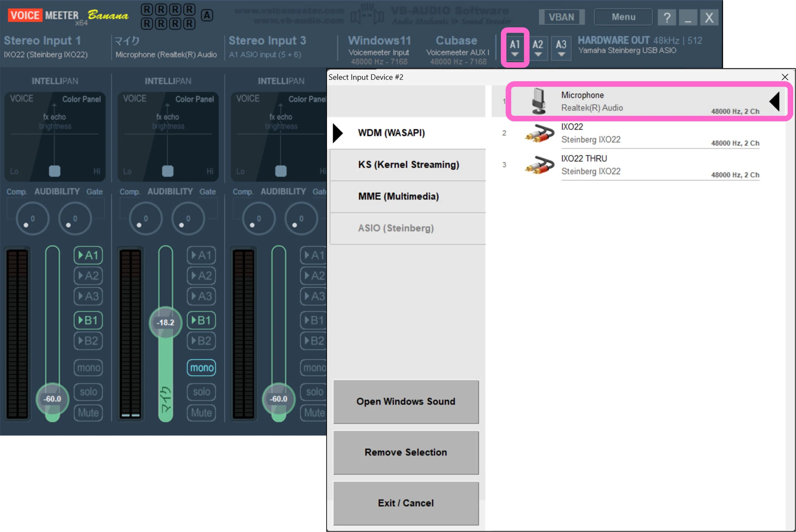Click the Remove Selection button
Viewport: 796px width, 532px height.
click(x=406, y=452)
